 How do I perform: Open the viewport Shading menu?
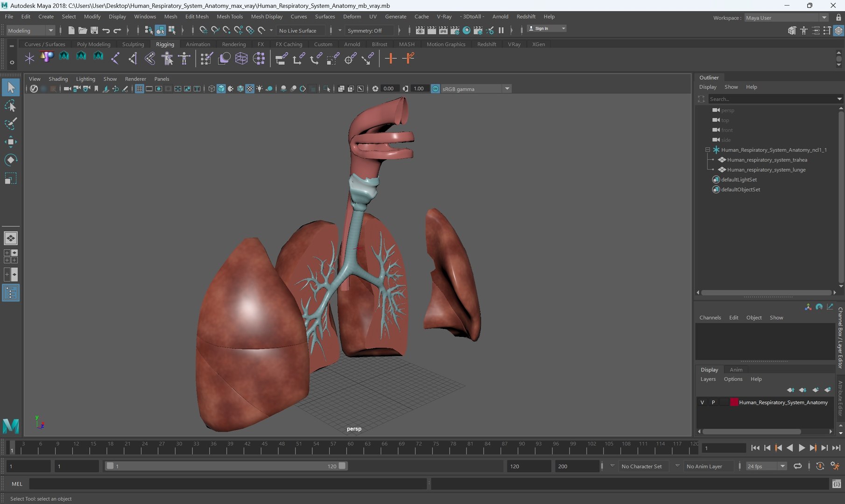58,79
